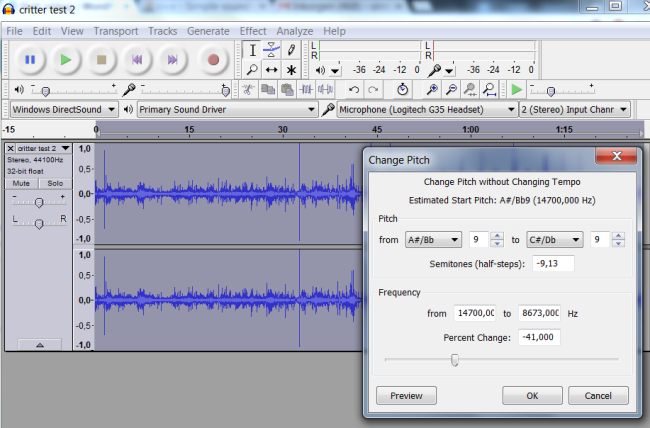Open the Windows DirectSound host dropdown
The image size is (650, 428).
click(x=64, y=109)
